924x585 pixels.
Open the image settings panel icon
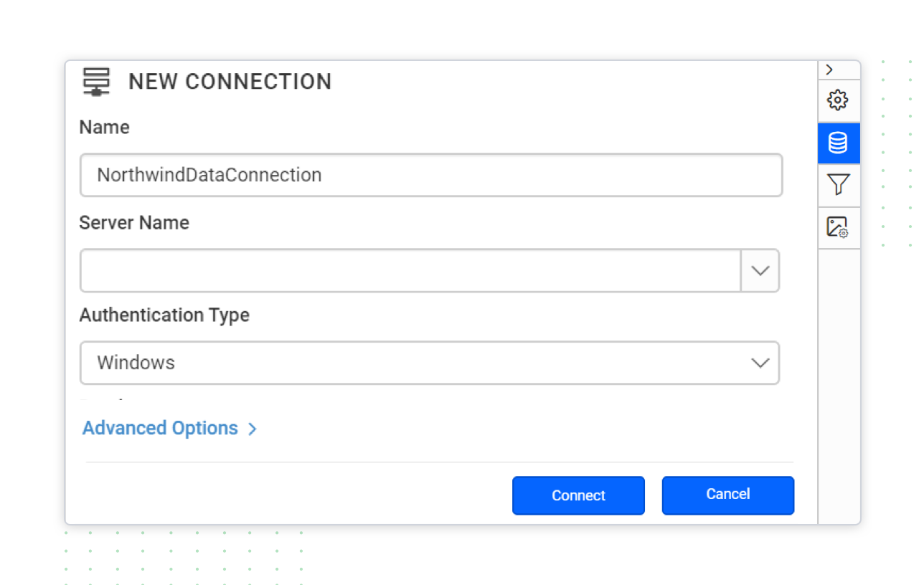click(838, 228)
